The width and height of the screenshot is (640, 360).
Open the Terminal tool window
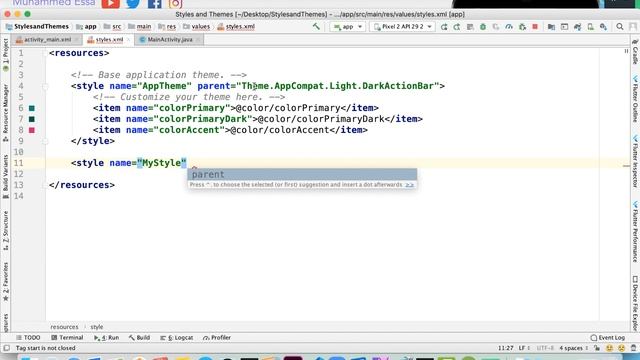coord(67,338)
